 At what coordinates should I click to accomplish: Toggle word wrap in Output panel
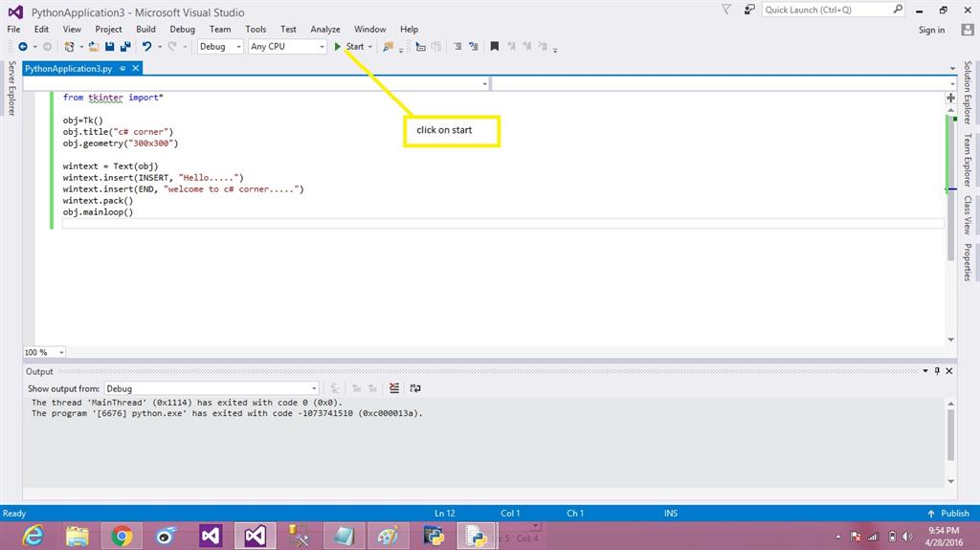pyautogui.click(x=414, y=388)
